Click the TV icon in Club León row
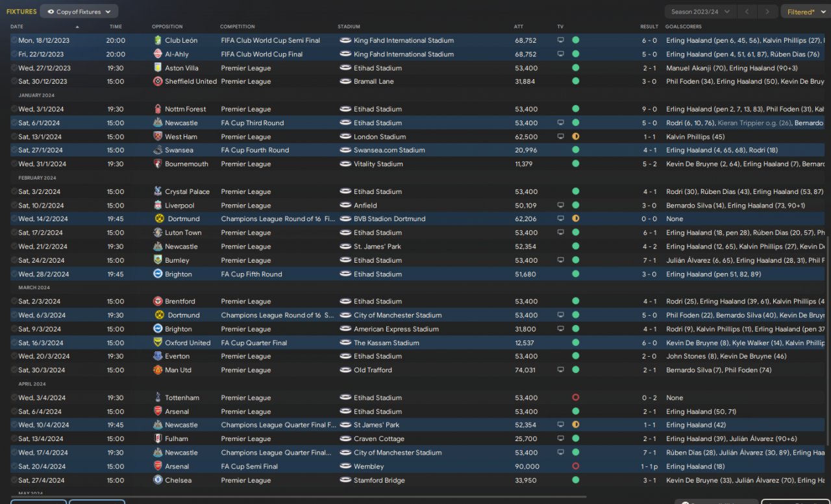Screen dimensions: 831x504 pos(561,40)
